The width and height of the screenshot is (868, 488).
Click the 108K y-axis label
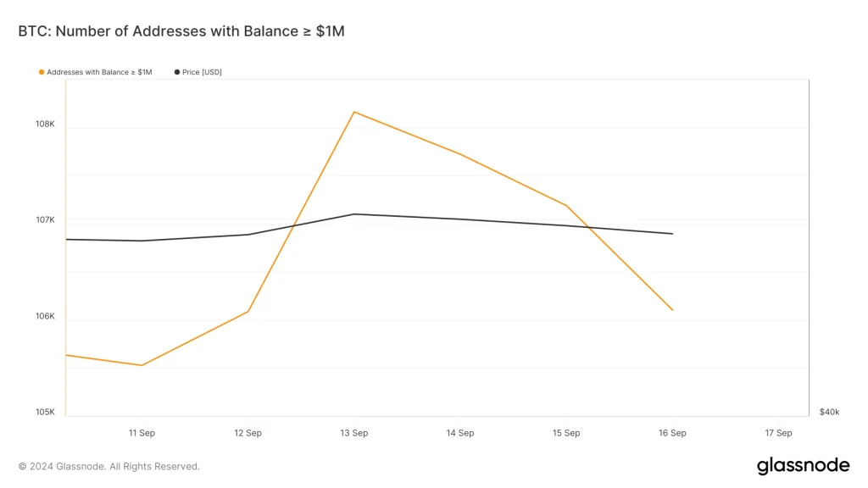[x=45, y=124]
